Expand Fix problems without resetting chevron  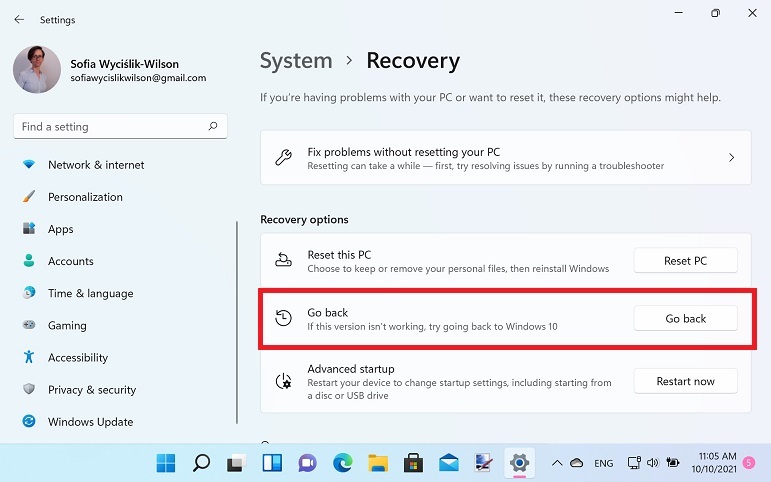click(x=731, y=157)
